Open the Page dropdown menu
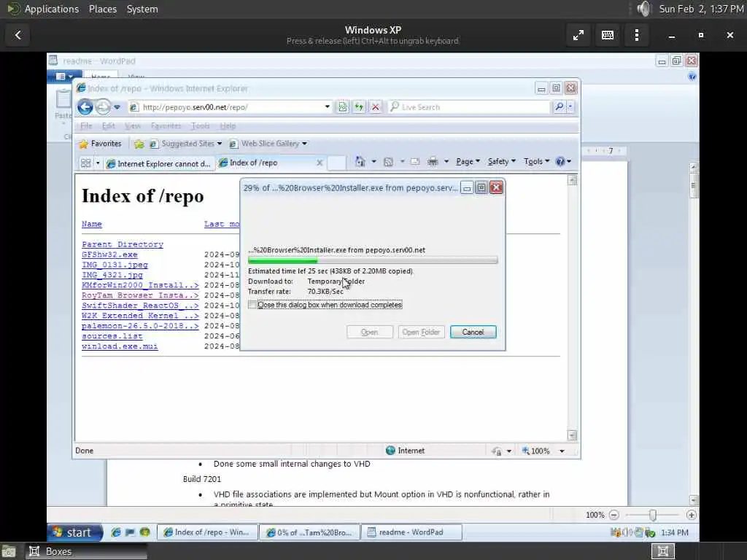This screenshot has width=747, height=560. pyautogui.click(x=468, y=161)
